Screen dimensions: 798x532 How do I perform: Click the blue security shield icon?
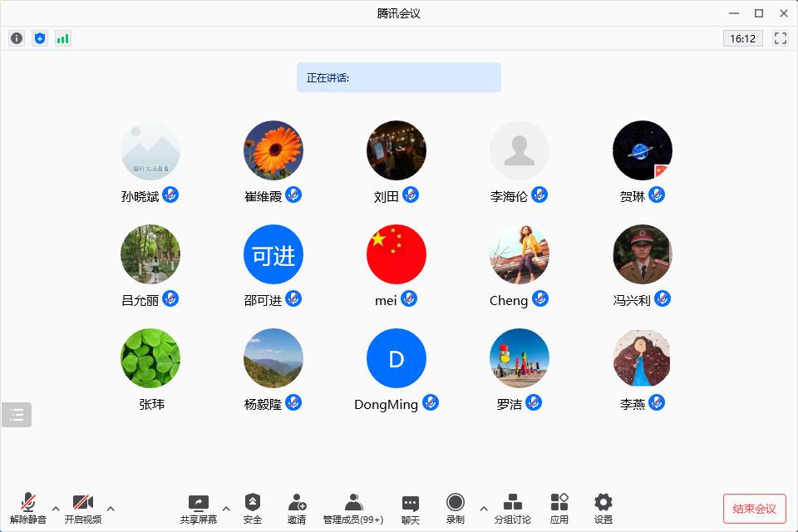[x=40, y=38]
